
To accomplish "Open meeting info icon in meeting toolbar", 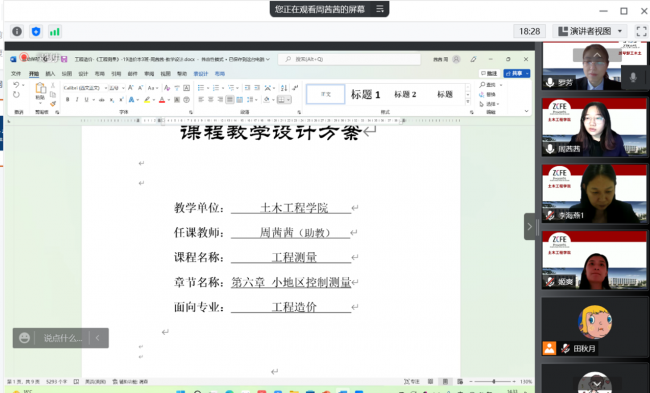I will (x=17, y=32).
